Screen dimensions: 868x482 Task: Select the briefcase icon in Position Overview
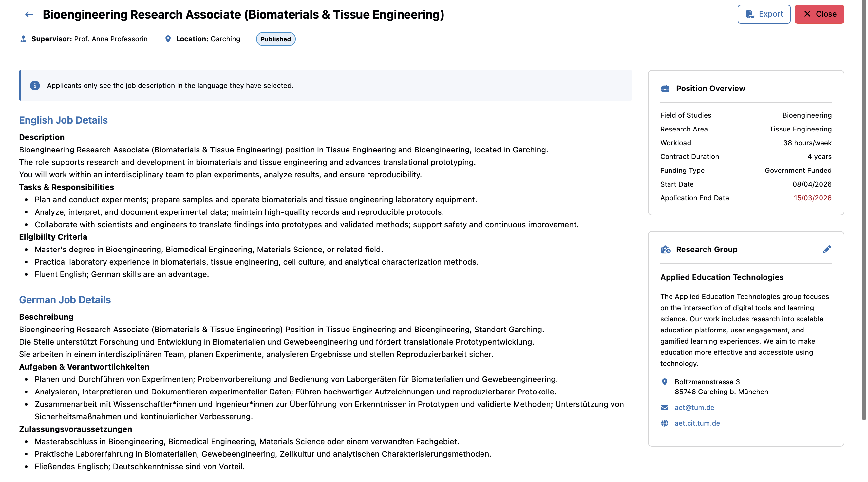(665, 89)
